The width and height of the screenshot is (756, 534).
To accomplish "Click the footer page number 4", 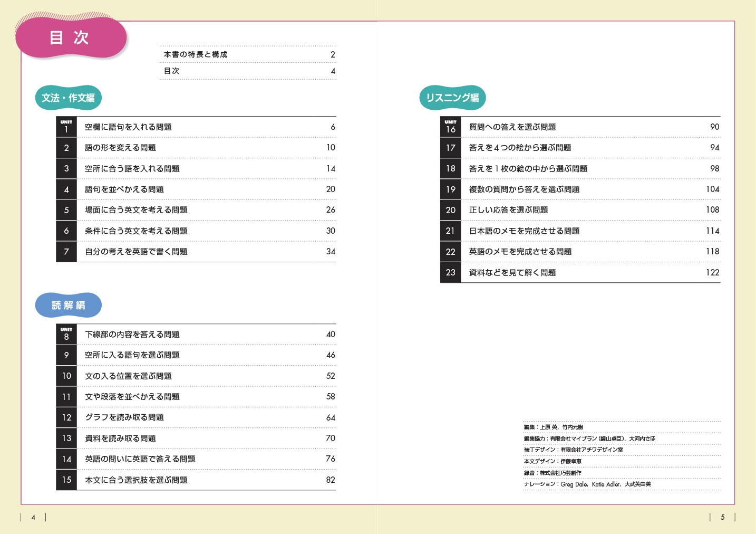I will point(33,518).
